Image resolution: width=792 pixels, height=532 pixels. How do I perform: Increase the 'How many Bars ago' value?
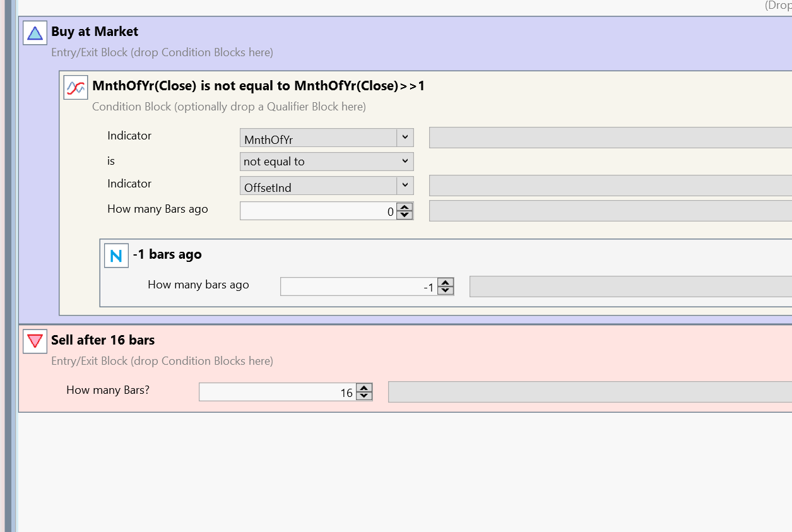coord(405,207)
